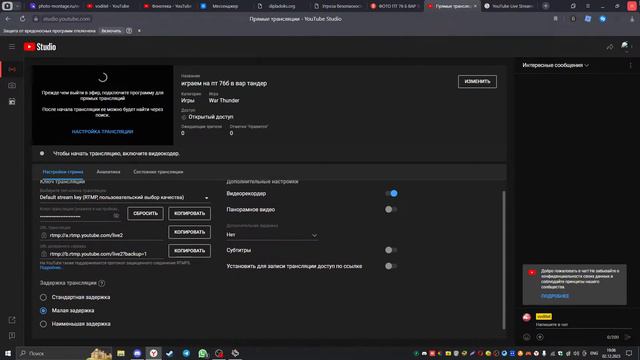Open НАСТРОЙКА ТРАНСЛЯЦИИ link in preview
The height and width of the screenshot is (360, 640).
tap(102, 132)
